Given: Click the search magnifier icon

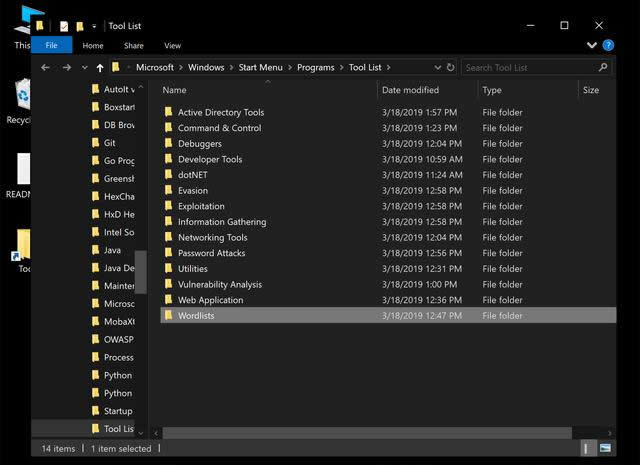Looking at the screenshot, I should pos(603,67).
